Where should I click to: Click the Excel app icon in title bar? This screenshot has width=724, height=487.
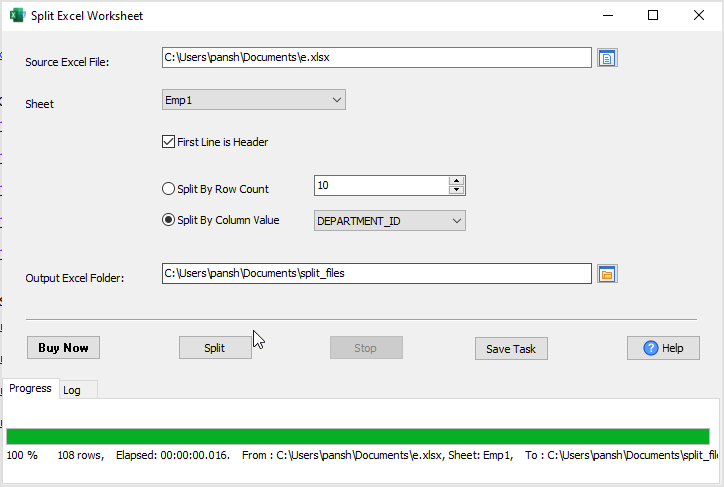[16, 15]
